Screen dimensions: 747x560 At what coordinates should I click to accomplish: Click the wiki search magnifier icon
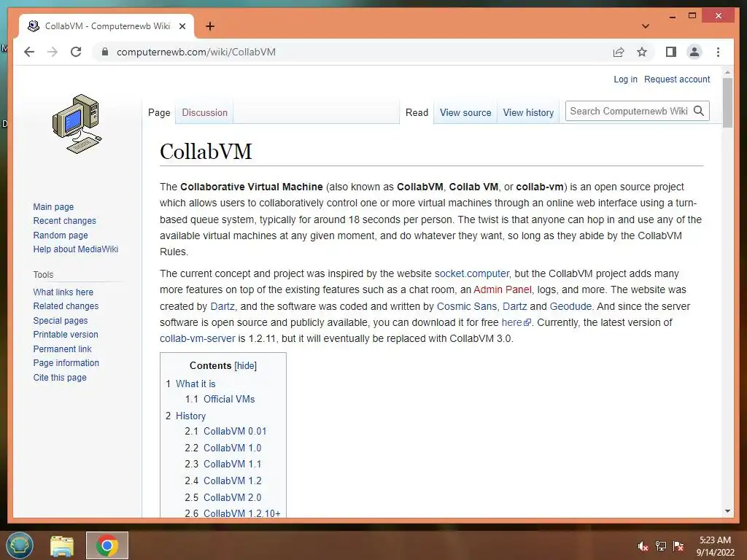(x=699, y=111)
